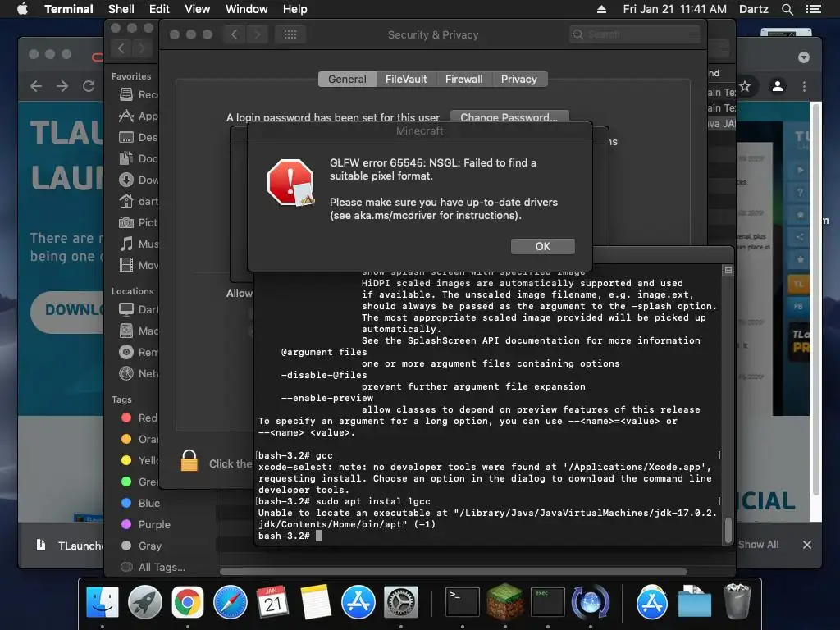This screenshot has width=840, height=630.
Task: Click the Download button on TLauncher page
Action: point(68,311)
